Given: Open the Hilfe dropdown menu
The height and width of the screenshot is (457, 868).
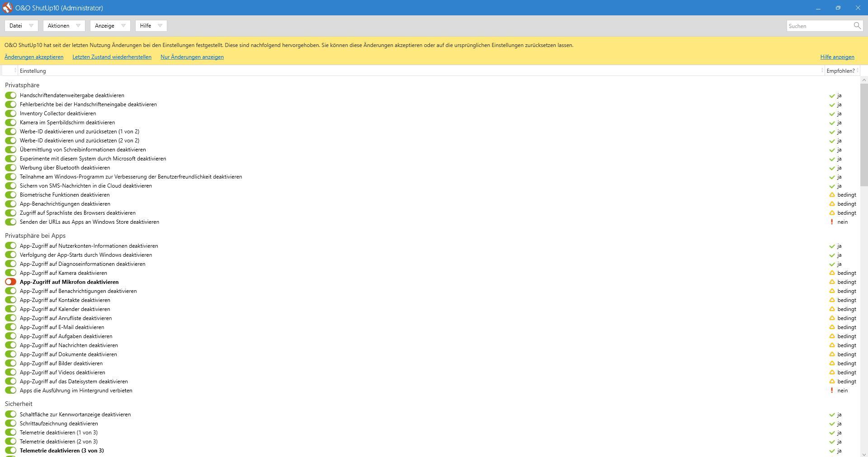Looking at the screenshot, I should pos(151,26).
